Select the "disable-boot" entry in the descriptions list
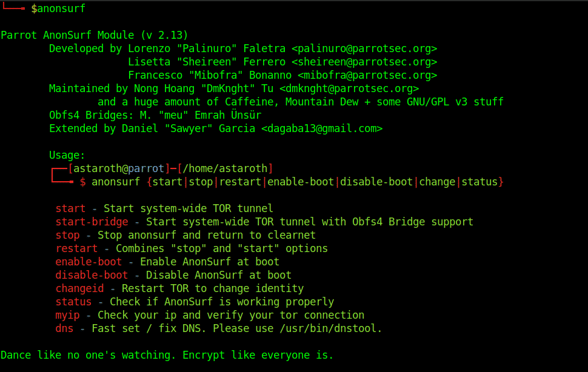 click(92, 275)
